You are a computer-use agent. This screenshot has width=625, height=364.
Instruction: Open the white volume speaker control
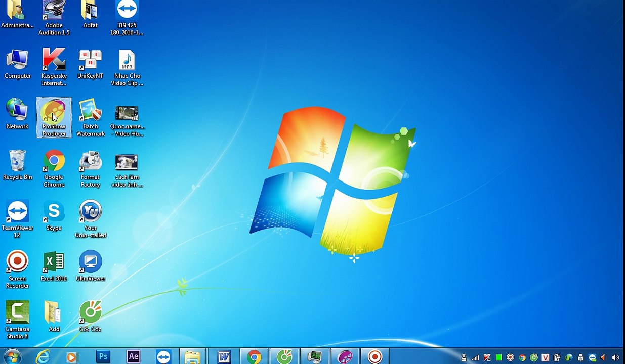(615, 358)
